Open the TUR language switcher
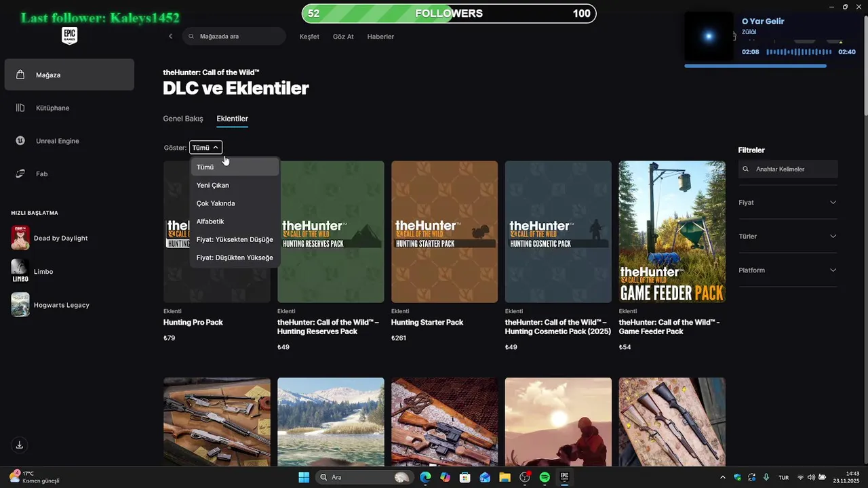 pyautogui.click(x=783, y=477)
